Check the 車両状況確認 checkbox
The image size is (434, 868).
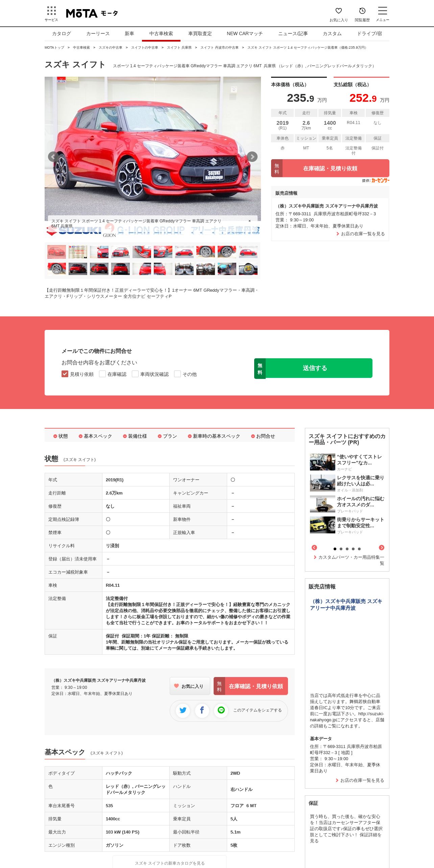pyautogui.click(x=135, y=374)
